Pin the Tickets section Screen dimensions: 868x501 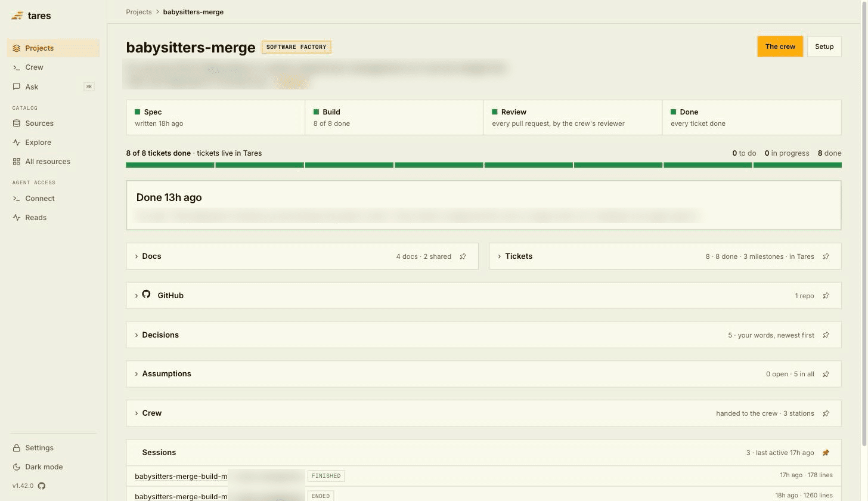click(x=826, y=256)
